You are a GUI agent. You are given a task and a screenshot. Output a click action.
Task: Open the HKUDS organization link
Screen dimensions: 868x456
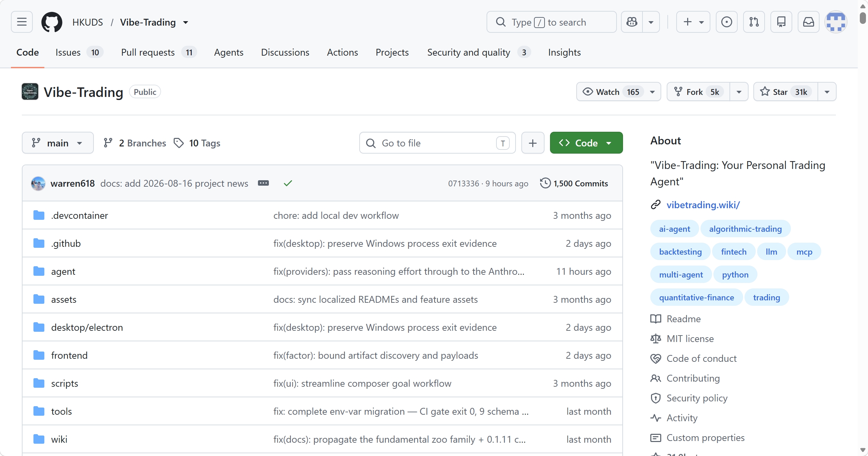[x=88, y=23]
